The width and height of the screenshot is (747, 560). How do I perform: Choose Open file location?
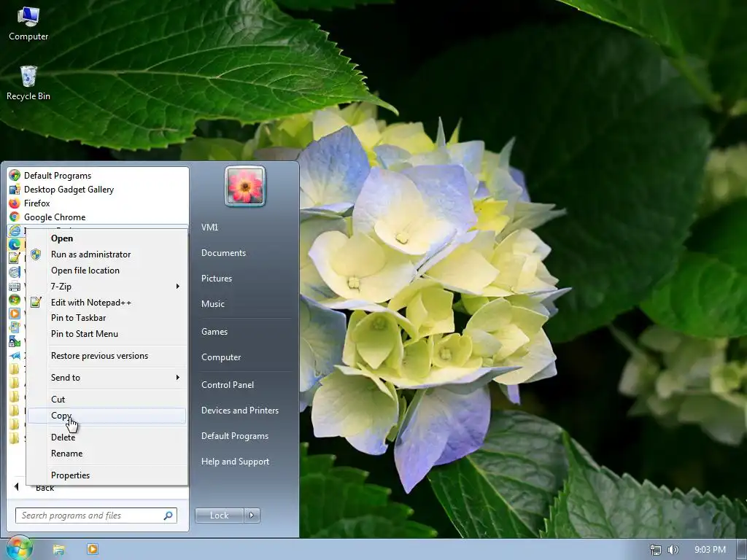tap(85, 271)
